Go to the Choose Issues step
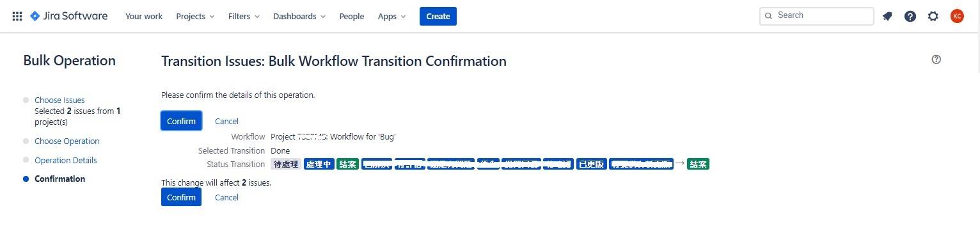Screen dimensions: 980x233 coord(59,100)
